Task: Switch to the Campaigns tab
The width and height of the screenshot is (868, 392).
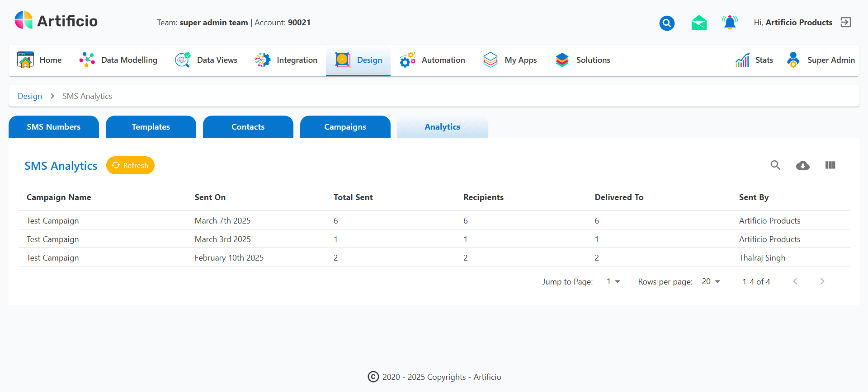Action: click(x=345, y=127)
